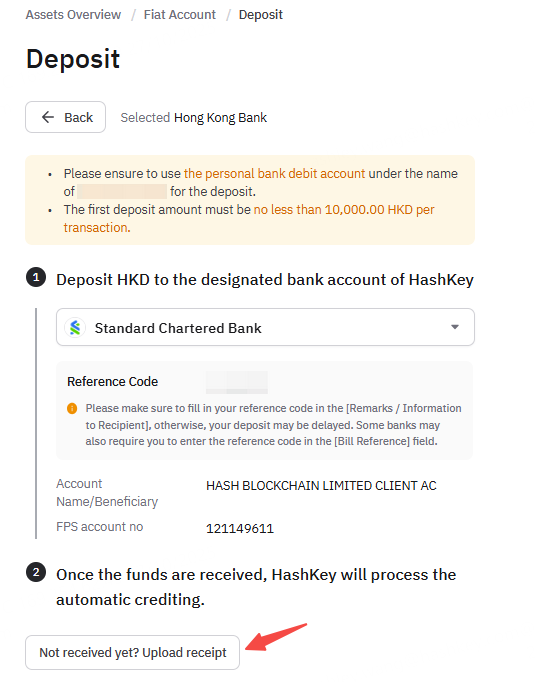
Task: Expand the Standard Chartered Bank dropdown
Action: click(265, 327)
